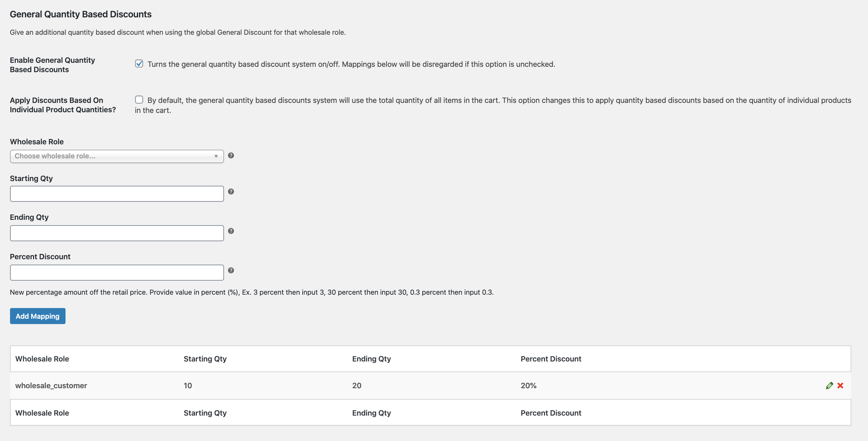Screen dimensions: 868x441
Task: Click the Percent Discount table header
Action: coord(551,359)
